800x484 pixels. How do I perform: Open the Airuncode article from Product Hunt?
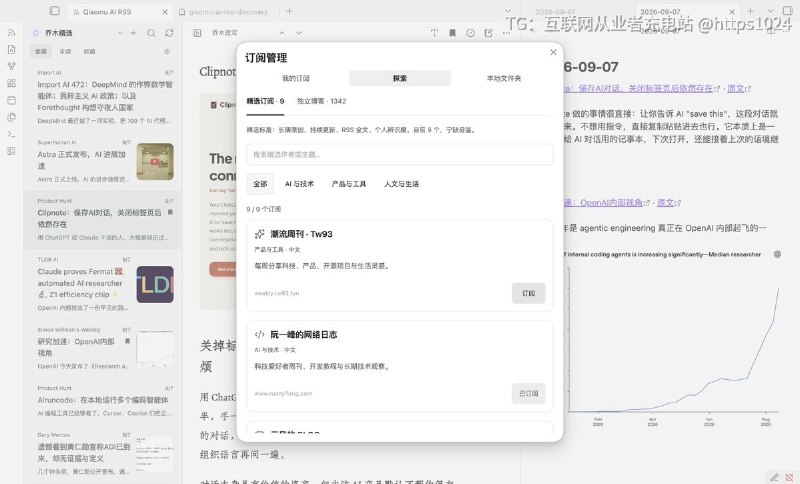(105, 401)
